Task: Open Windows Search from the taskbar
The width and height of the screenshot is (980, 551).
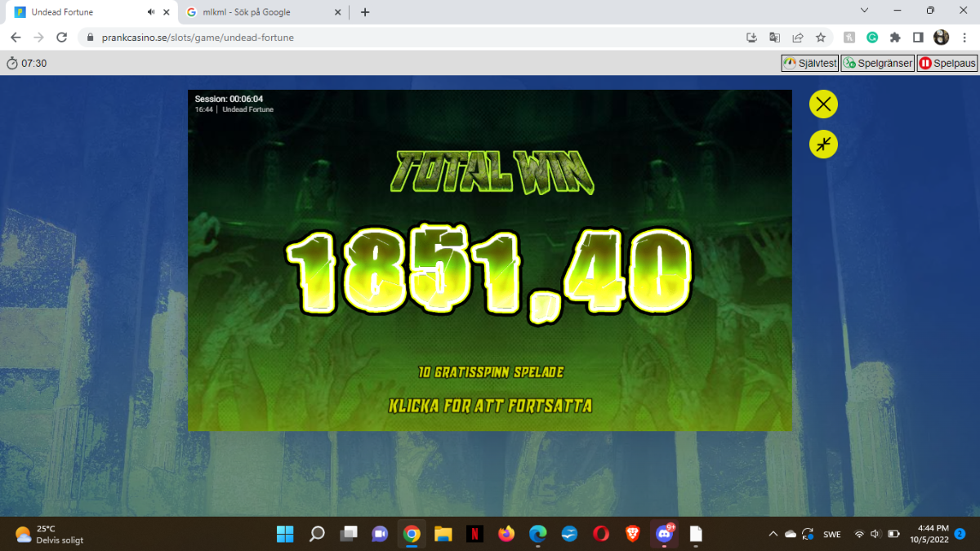Action: [317, 534]
